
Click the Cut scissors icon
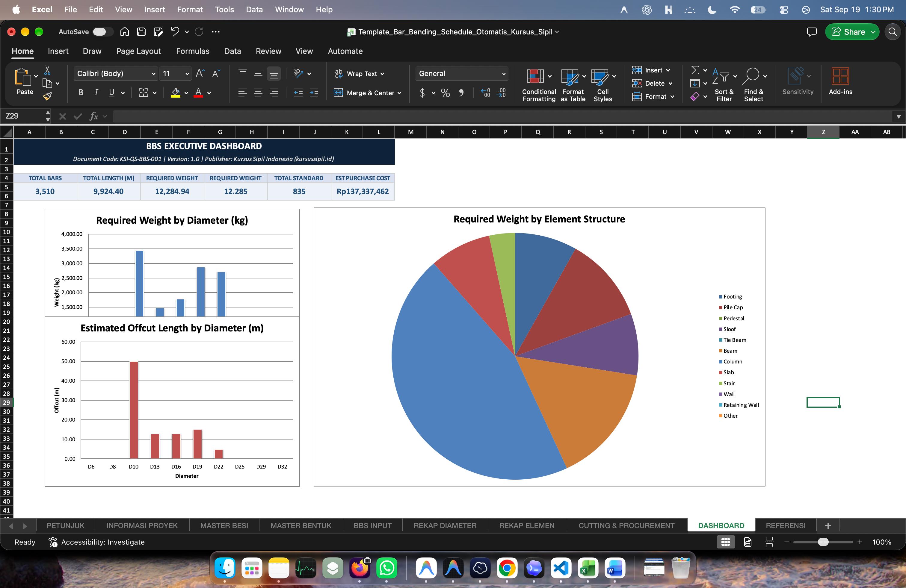[48, 70]
